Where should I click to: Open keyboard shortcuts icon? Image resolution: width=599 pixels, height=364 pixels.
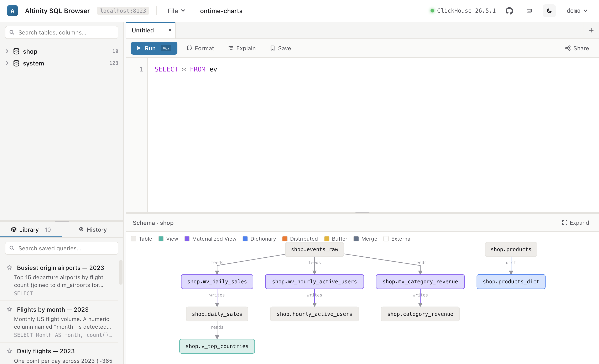pos(529,11)
